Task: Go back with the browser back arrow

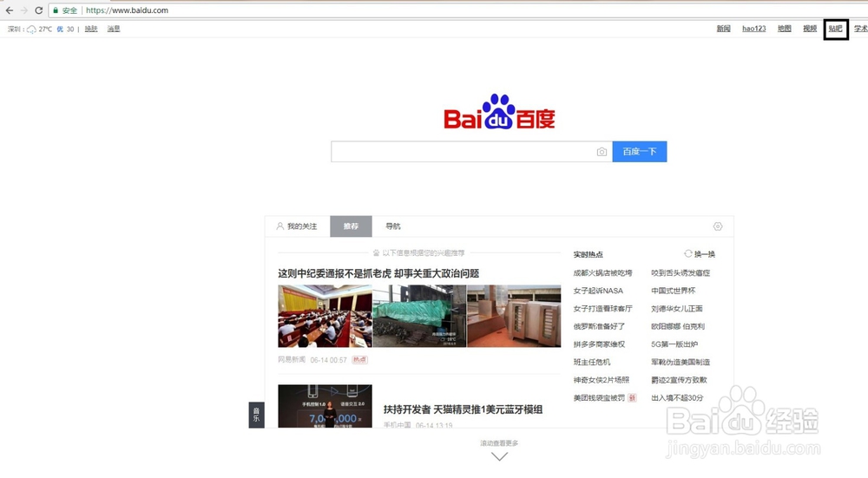Action: 10,10
